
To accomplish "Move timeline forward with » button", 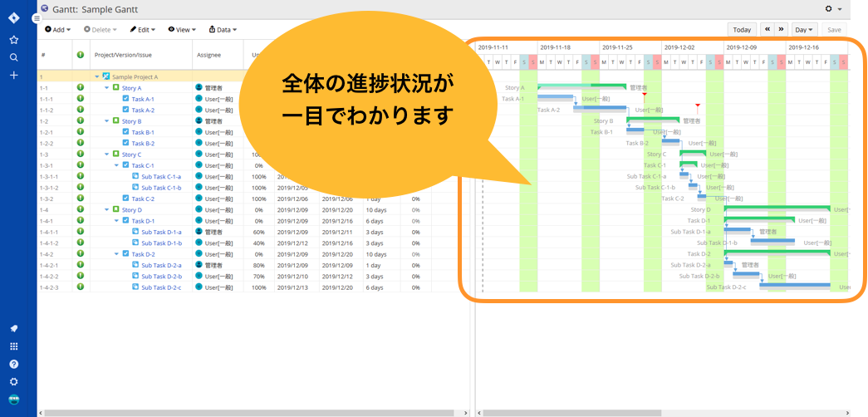I will 781,30.
